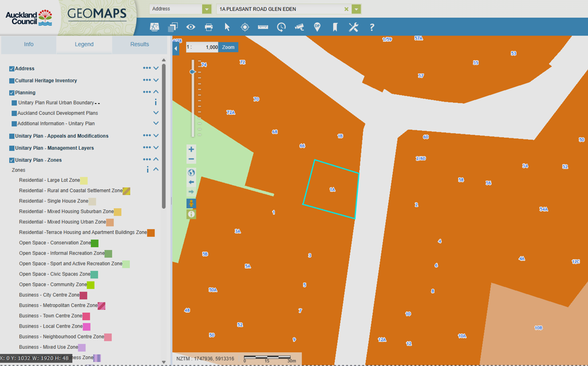Activate the street view person icon

coord(191,204)
